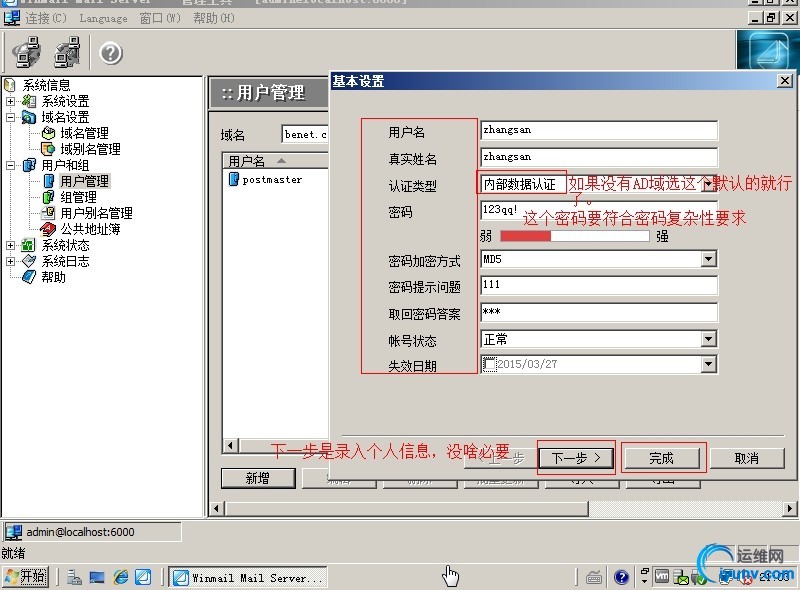Sort by the 用户名 column header
Screen dimensions: 800x590
tap(276, 161)
